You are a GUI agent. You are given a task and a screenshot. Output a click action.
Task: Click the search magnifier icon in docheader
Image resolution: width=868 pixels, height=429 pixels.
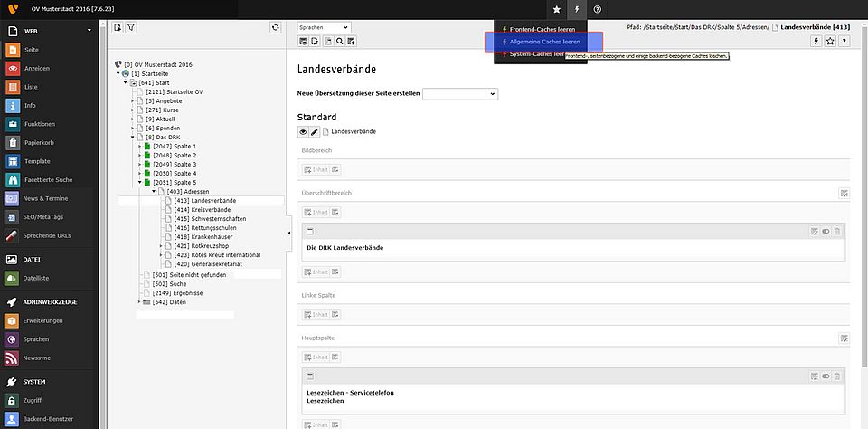point(339,41)
